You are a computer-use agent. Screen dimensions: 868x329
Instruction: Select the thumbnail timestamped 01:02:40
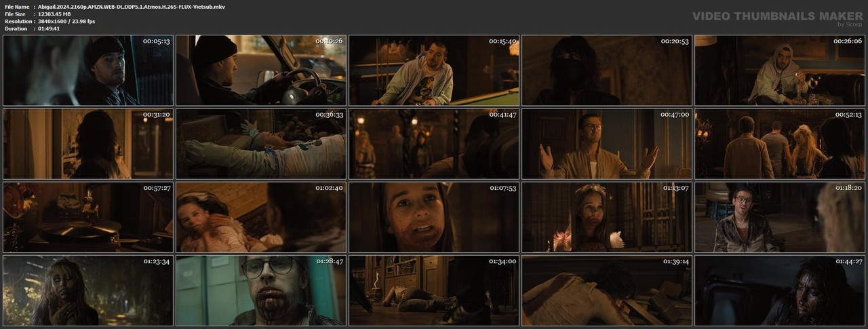(261, 217)
